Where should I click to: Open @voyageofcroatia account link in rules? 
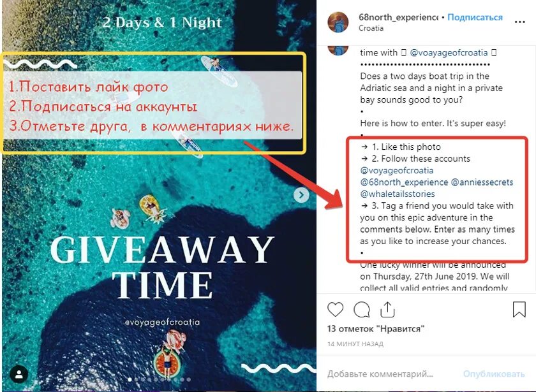coord(396,170)
